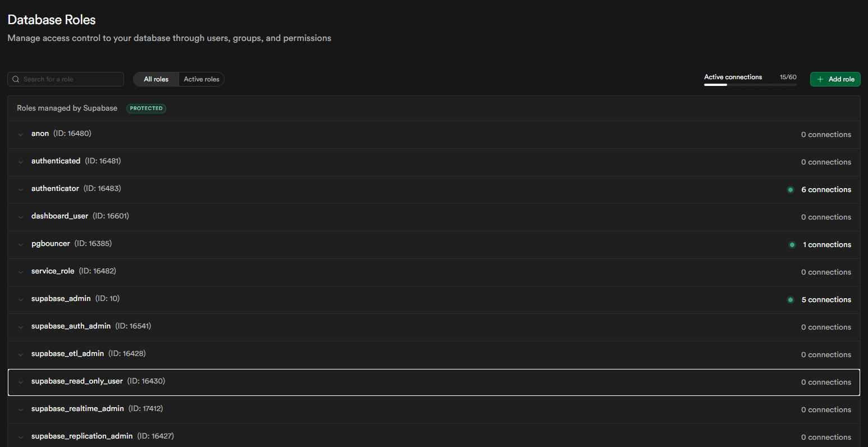Switch to the Active roles tab
Screen dimensions: 868x447
coord(201,79)
